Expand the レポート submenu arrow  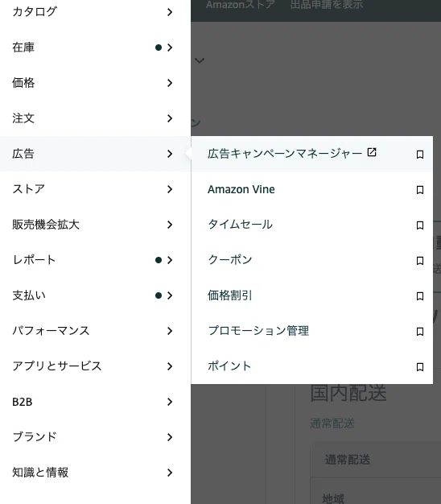coord(170,260)
